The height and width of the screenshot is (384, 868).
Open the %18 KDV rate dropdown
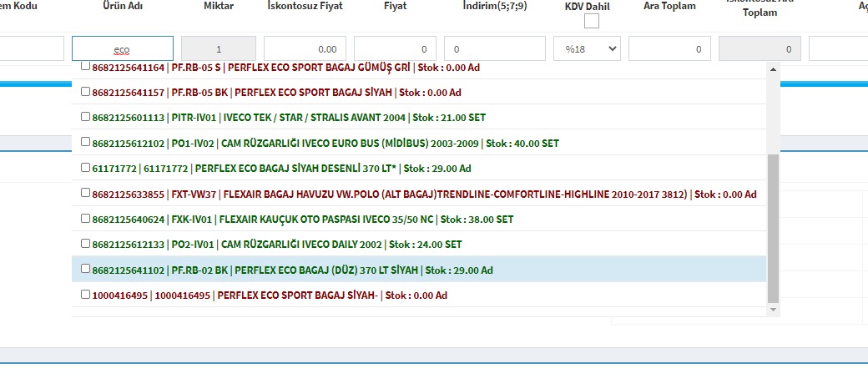[x=587, y=49]
